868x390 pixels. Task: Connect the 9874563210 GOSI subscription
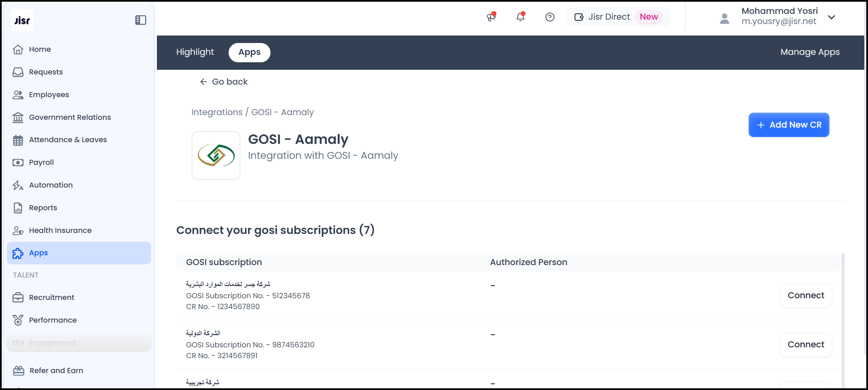click(806, 345)
